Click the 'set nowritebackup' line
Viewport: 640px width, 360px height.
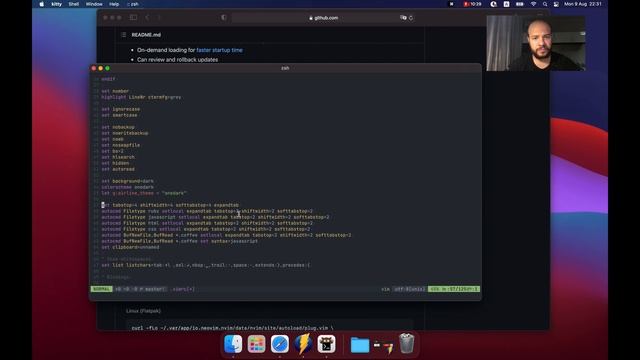click(x=125, y=133)
